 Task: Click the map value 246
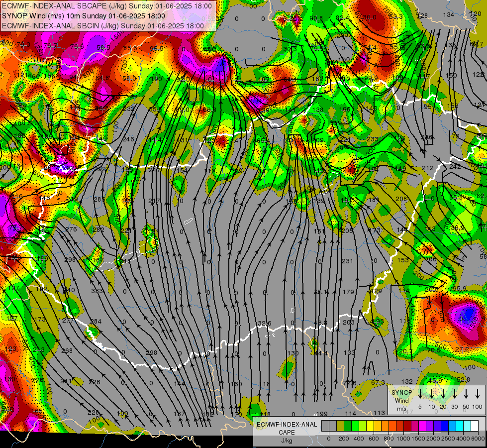(128, 139)
